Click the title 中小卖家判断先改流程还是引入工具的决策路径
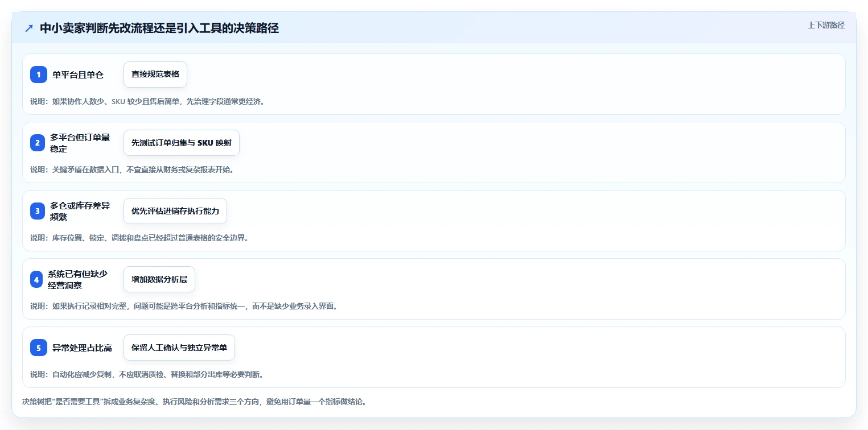The width and height of the screenshot is (868, 430). click(159, 28)
